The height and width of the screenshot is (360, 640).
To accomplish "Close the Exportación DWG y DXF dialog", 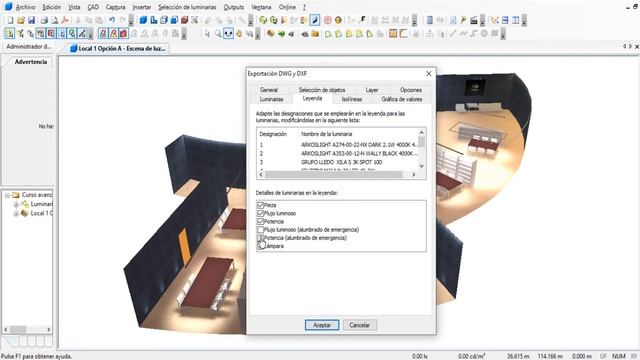I will [x=429, y=73].
